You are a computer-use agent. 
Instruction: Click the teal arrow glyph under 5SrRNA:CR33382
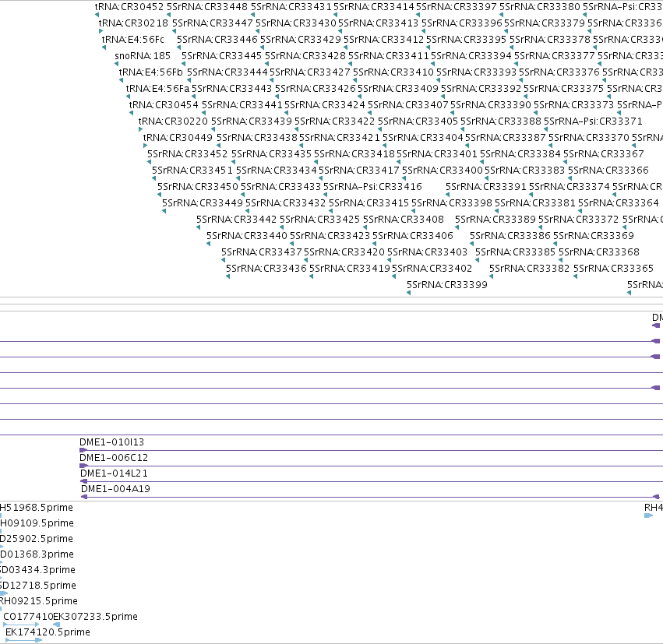click(x=491, y=276)
